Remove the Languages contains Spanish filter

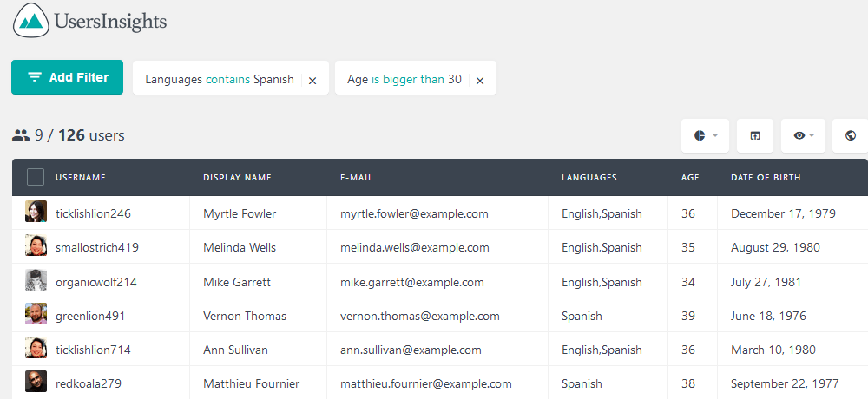312,81
